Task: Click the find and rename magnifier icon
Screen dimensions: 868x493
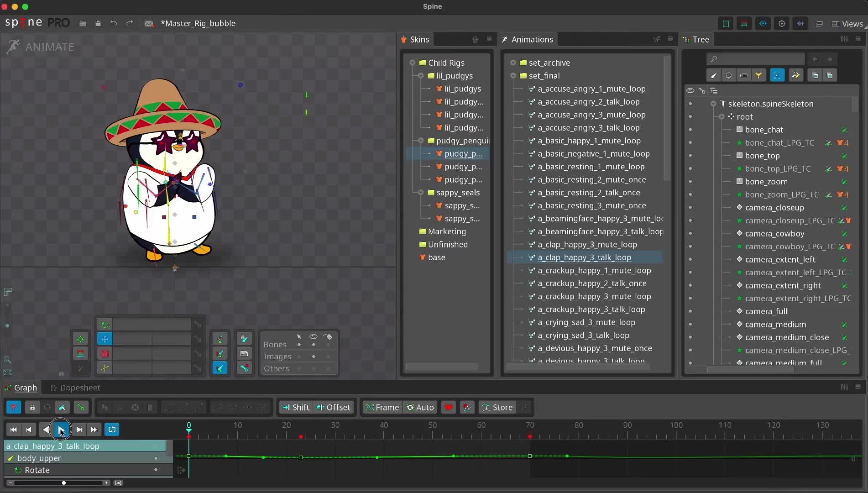Action: pyautogui.click(x=795, y=75)
